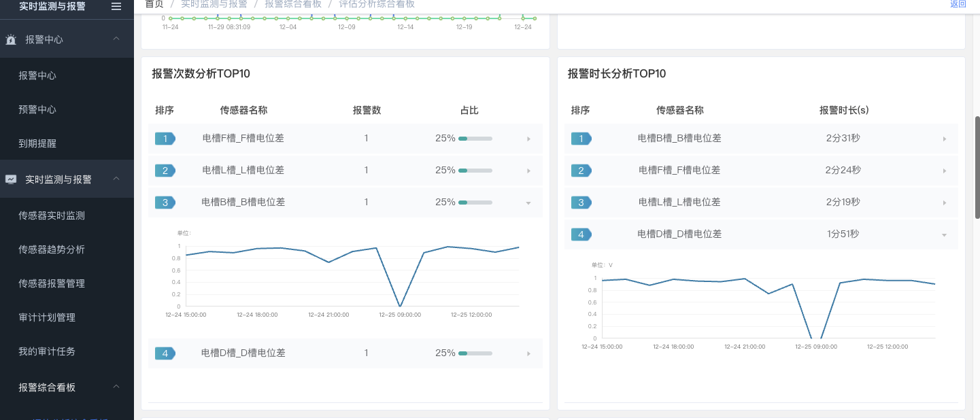Click the monitor chart icon beside 实时监测与报警

tap(11, 179)
